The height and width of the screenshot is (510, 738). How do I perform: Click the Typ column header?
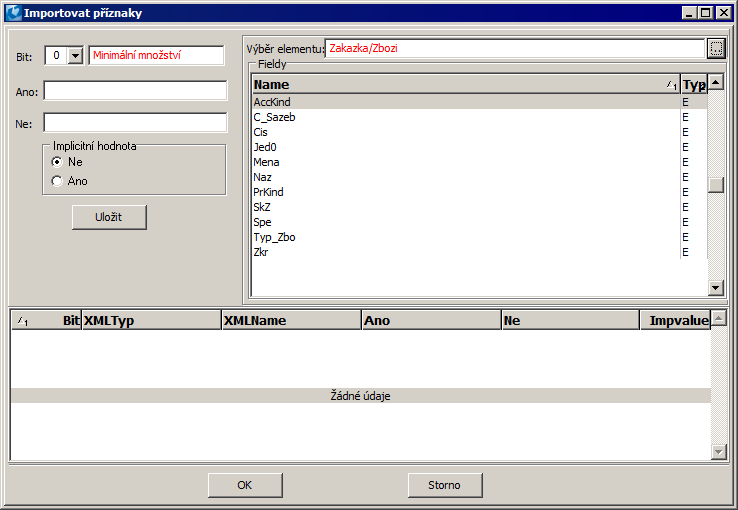(x=694, y=85)
